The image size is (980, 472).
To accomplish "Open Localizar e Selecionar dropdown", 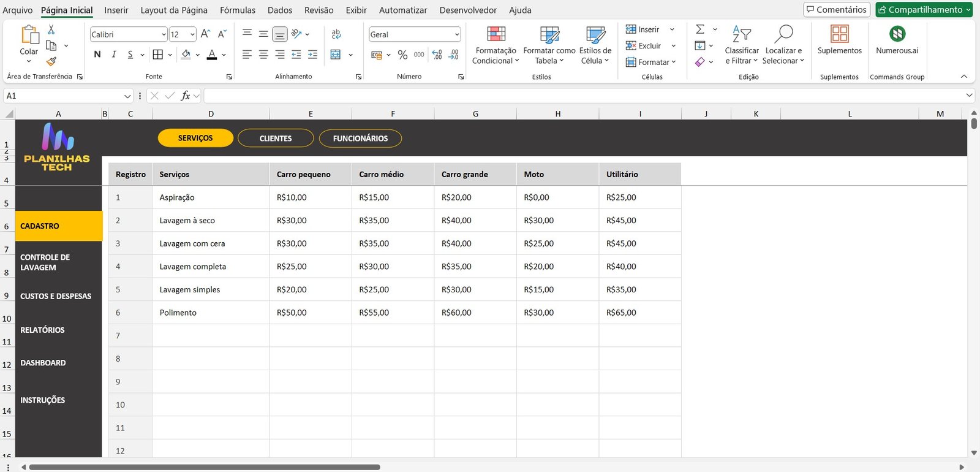I will click(783, 45).
